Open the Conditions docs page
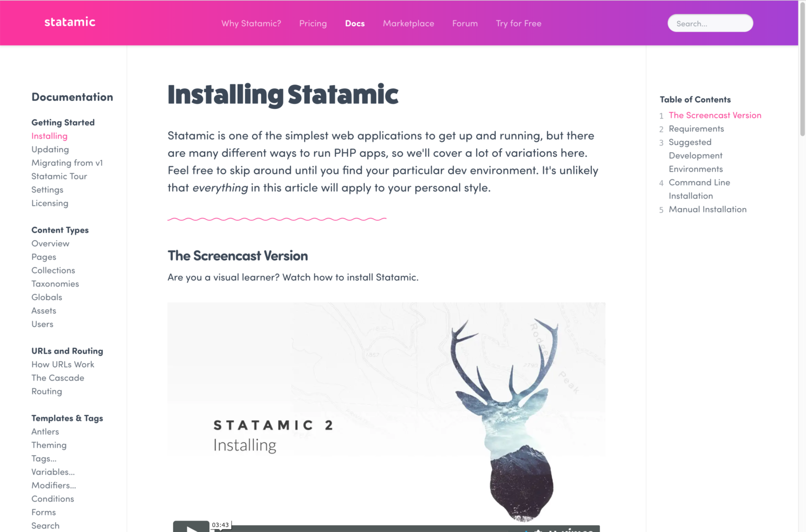This screenshot has height=532, width=806. (53, 499)
